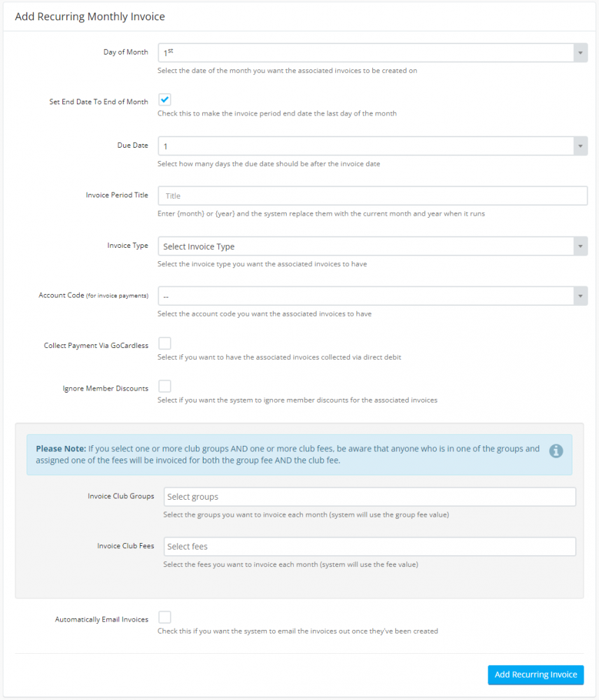Image resolution: width=599 pixels, height=700 pixels.
Task: Click the info icon in the Please Note banner
Action: tap(556, 451)
